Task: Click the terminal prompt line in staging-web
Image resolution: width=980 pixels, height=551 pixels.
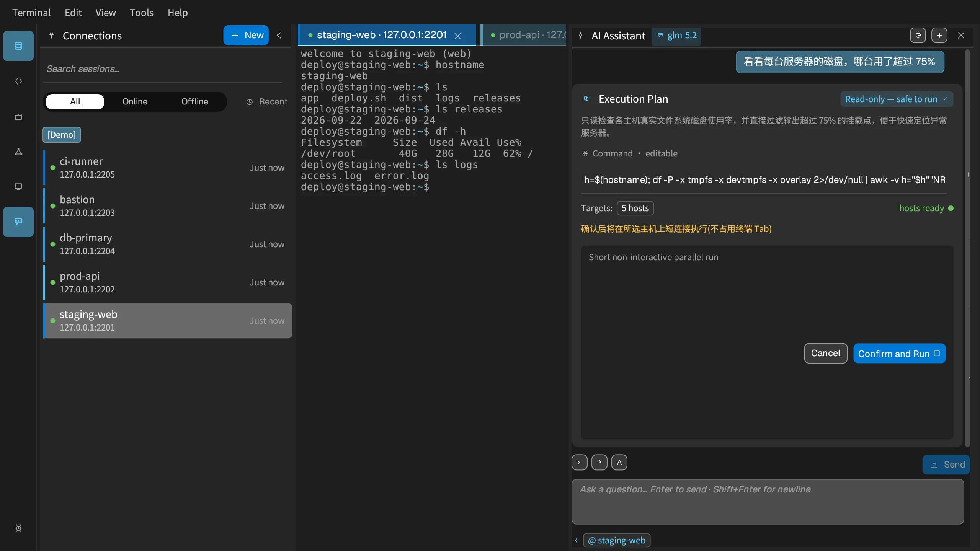Action: point(365,187)
